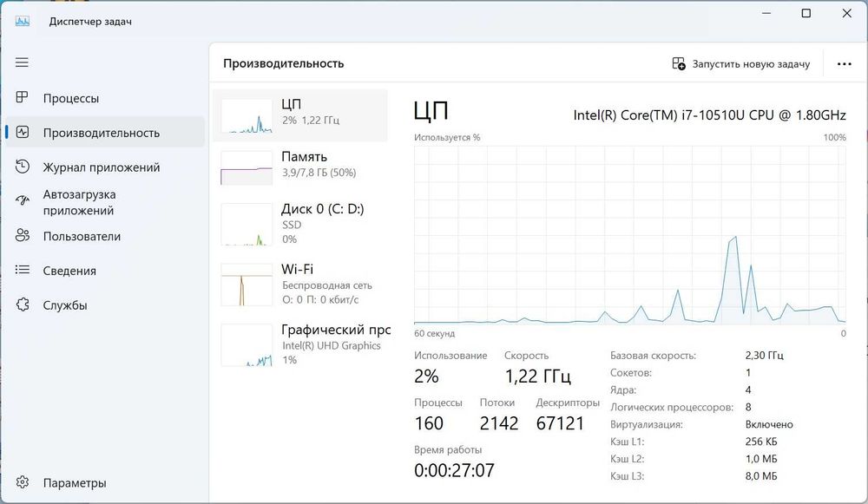Screen dimensions: 868x504
Task: Click the base speed value 2,30 ГГц
Action: coord(765,355)
